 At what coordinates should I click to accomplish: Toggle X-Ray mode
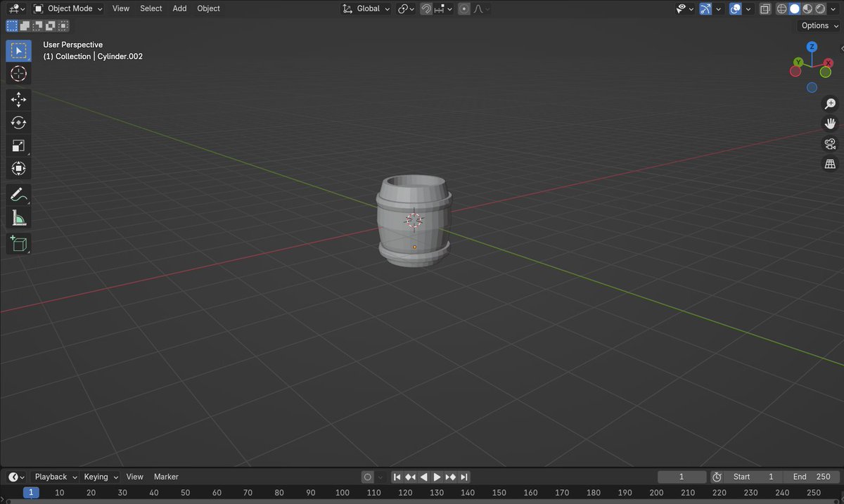point(765,9)
